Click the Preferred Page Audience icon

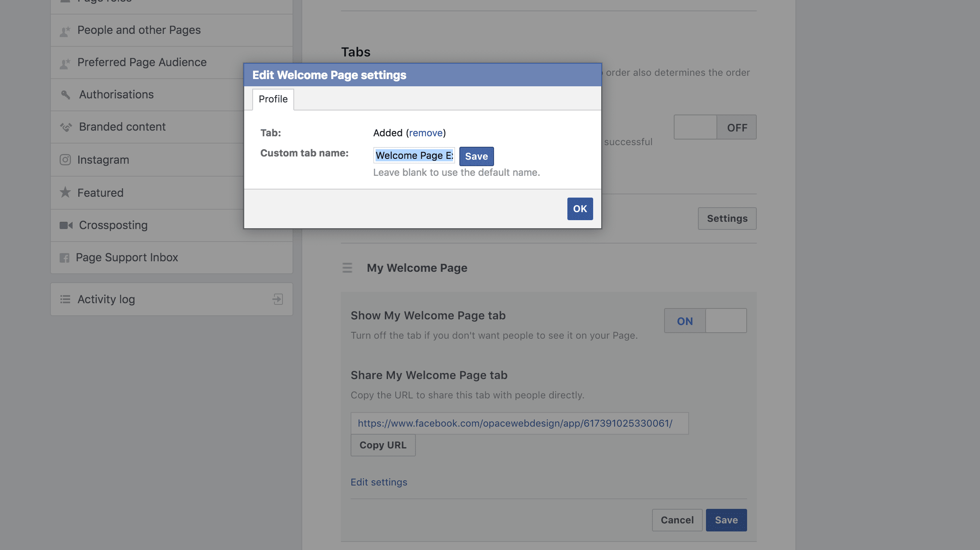pos(64,61)
